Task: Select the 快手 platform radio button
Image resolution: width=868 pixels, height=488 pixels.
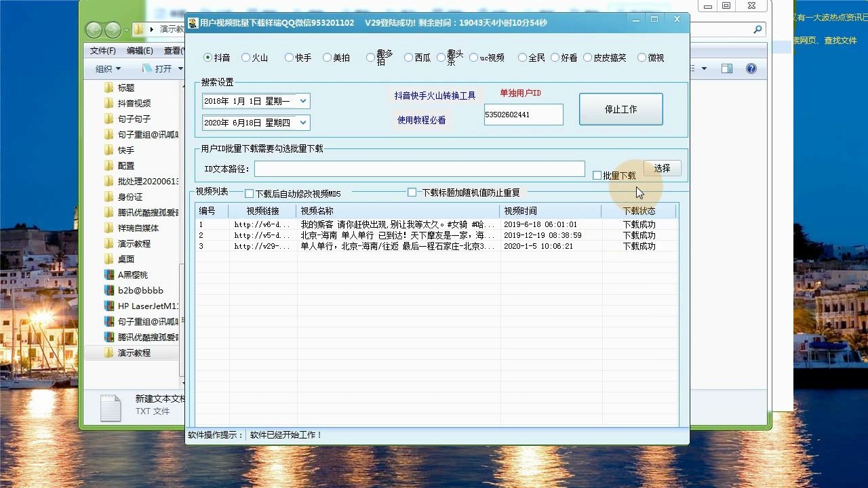Action: [x=289, y=58]
